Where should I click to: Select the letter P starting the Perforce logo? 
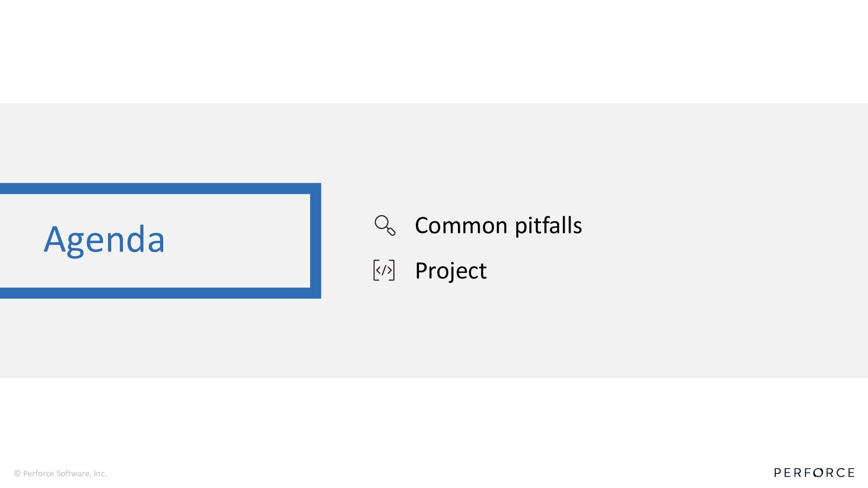click(x=778, y=473)
